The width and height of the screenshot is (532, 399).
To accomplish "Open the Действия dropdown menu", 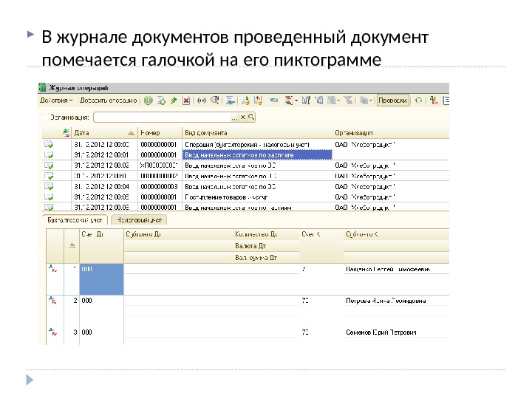I will pyautogui.click(x=56, y=100).
